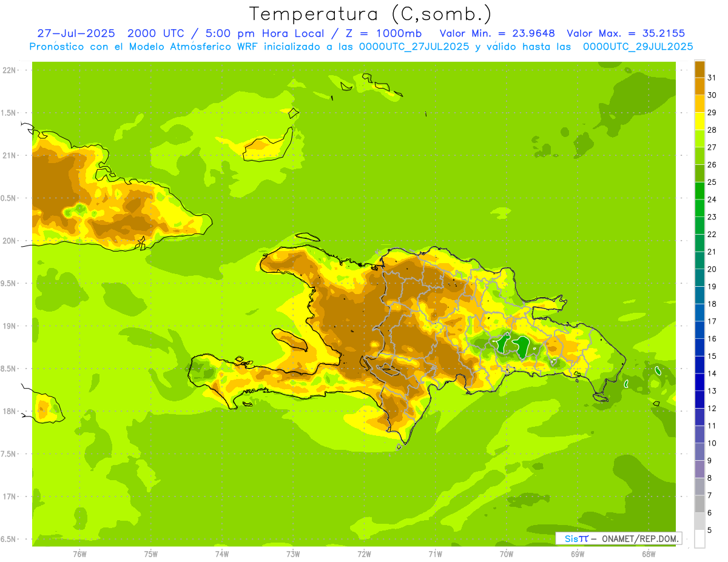Viewport: 728px width, 562px height.
Task: Click the "18" label on the color scale
Action: (712, 304)
